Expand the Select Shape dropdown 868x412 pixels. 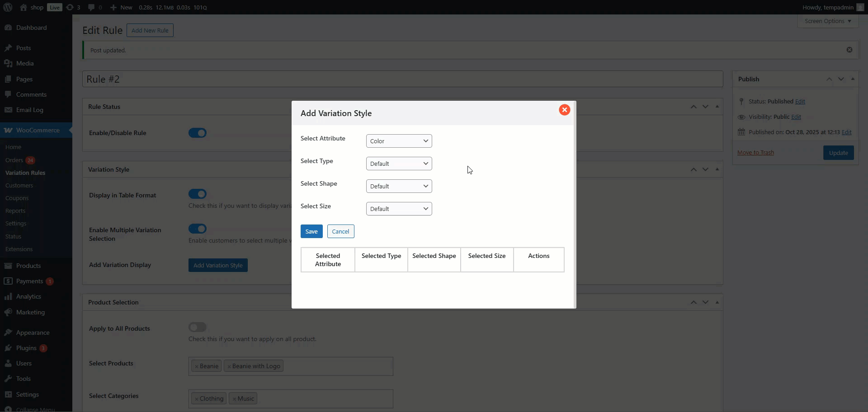[399, 186]
